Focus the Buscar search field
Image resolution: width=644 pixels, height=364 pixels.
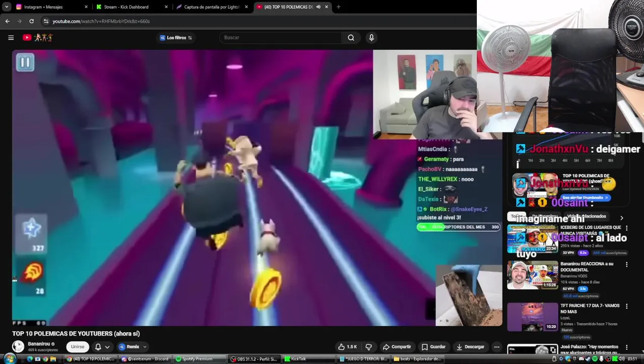click(x=281, y=37)
